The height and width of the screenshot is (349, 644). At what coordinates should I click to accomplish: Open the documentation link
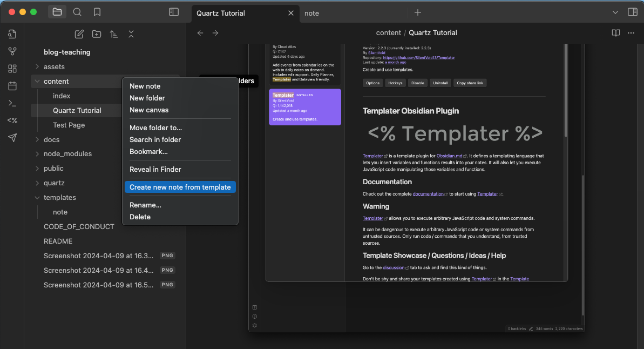click(x=428, y=193)
